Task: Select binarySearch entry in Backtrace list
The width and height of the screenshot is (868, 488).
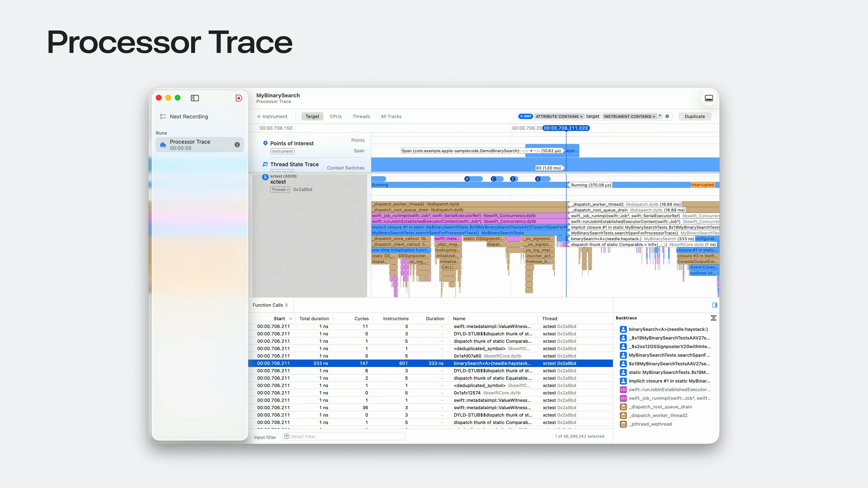Action: coord(668,329)
